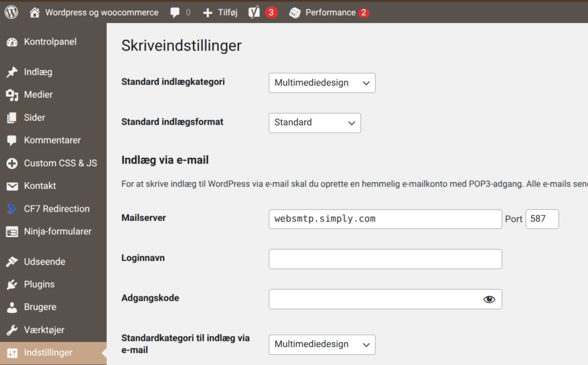The height and width of the screenshot is (365, 588).
Task: Click the Performance icon in the admin bar
Action: (x=295, y=11)
